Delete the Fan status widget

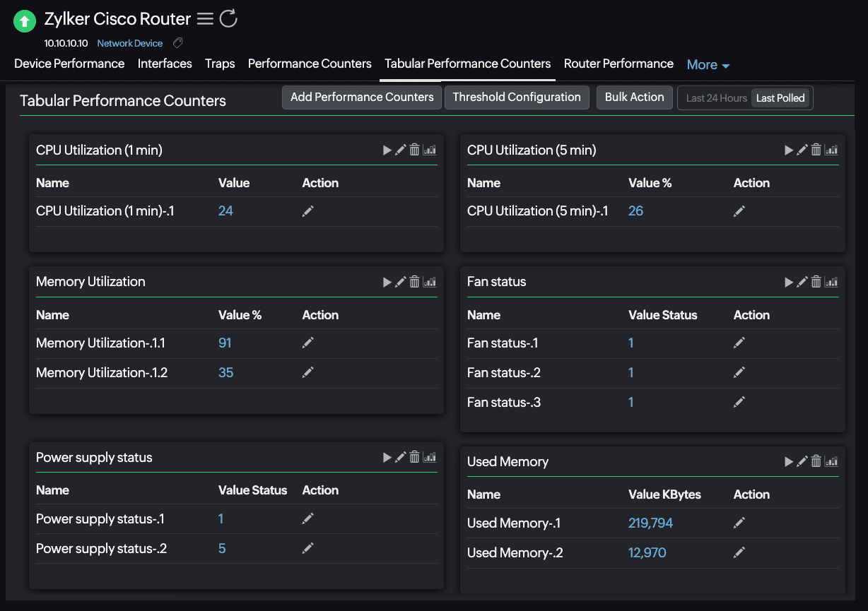coord(816,281)
